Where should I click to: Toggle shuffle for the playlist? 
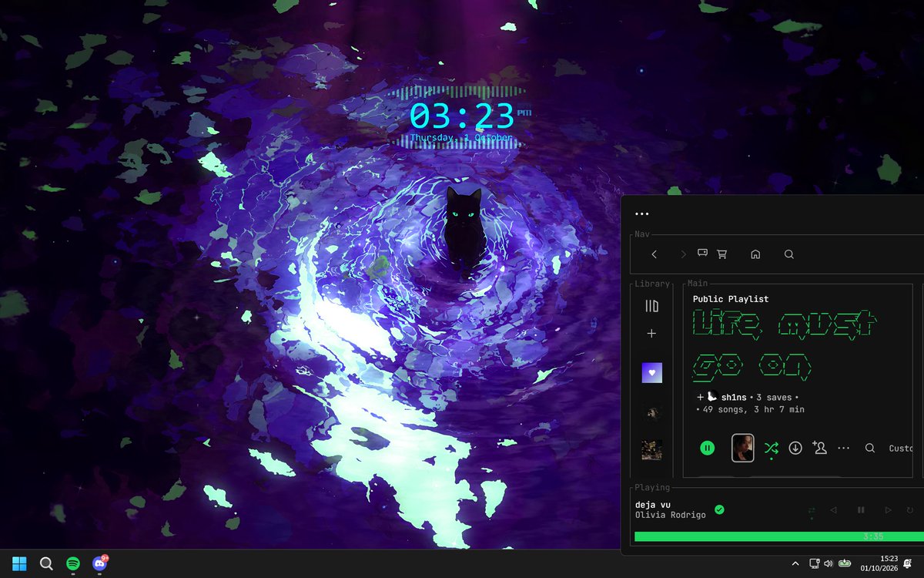point(771,448)
